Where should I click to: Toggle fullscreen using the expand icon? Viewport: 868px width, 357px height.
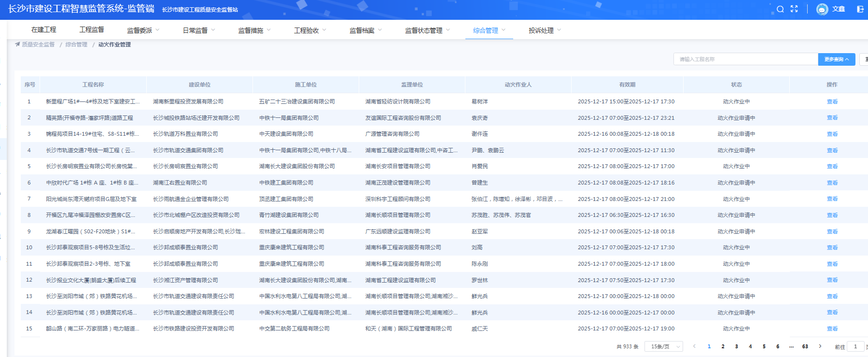point(794,9)
